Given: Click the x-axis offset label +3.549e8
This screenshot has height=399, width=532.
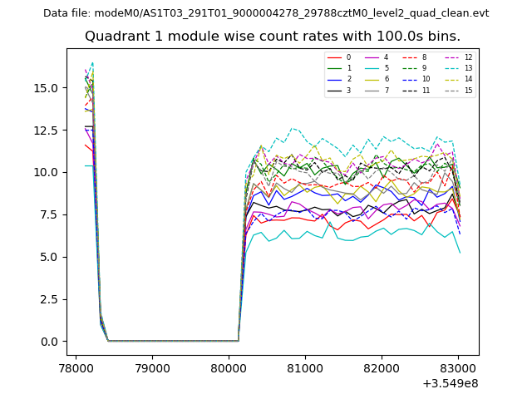Looking at the screenshot, I should pyautogui.click(x=450, y=383).
